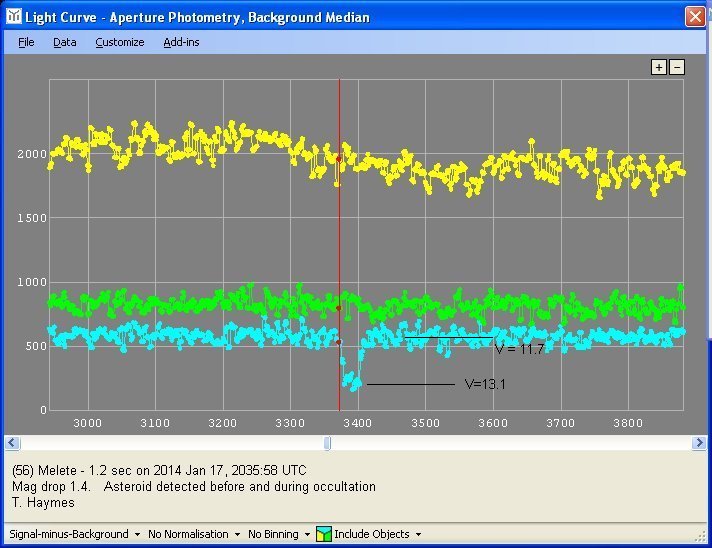
Task: Open the File menu
Action: pos(26,42)
